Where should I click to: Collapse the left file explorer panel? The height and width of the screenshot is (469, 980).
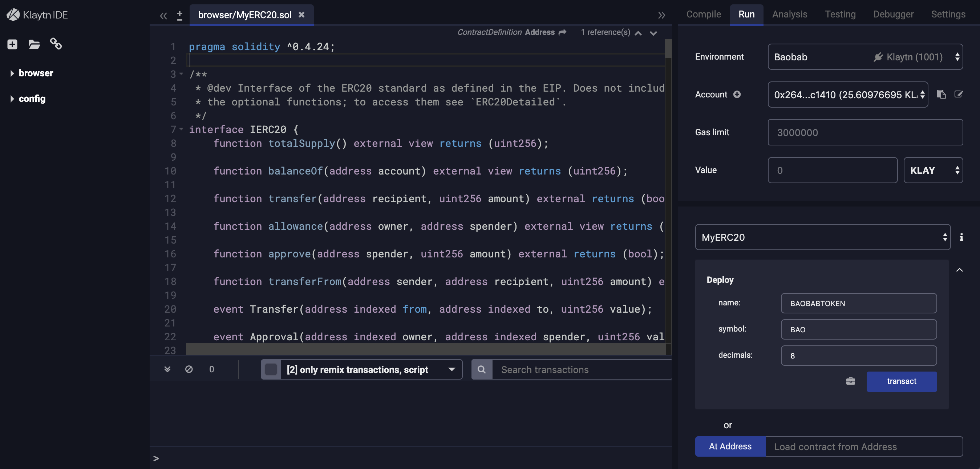pos(163,16)
